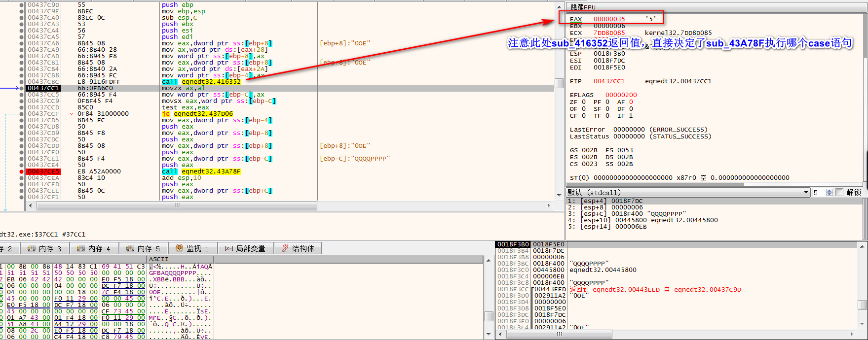Switch to the 内存 3 tab
The height and width of the screenshot is (340, 868).
tap(44, 248)
